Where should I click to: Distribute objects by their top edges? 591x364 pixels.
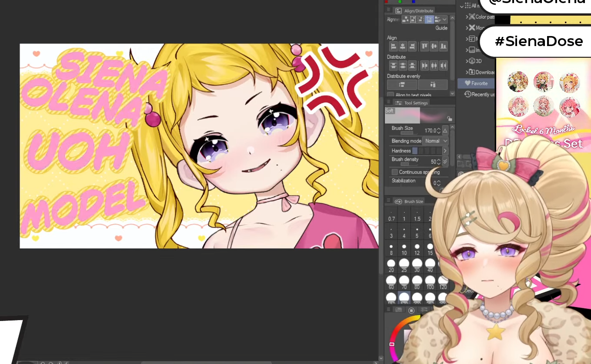tap(394, 66)
